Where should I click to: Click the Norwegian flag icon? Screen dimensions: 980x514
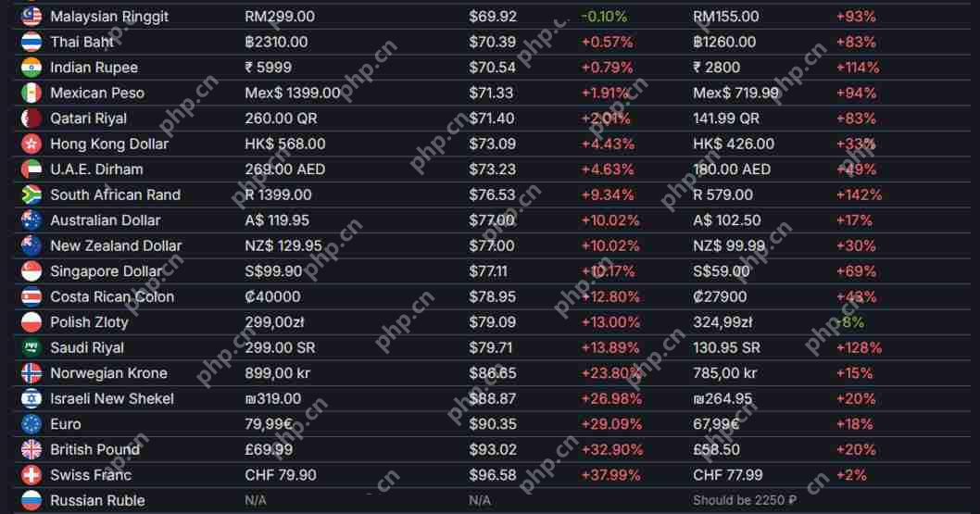tap(31, 373)
